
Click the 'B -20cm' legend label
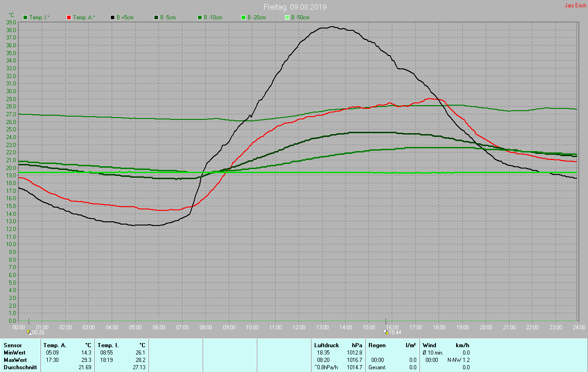[x=257, y=17]
